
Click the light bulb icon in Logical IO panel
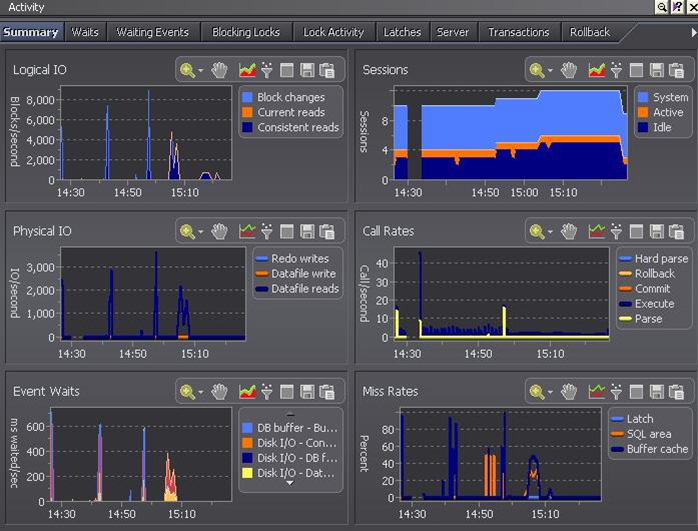tap(267, 70)
